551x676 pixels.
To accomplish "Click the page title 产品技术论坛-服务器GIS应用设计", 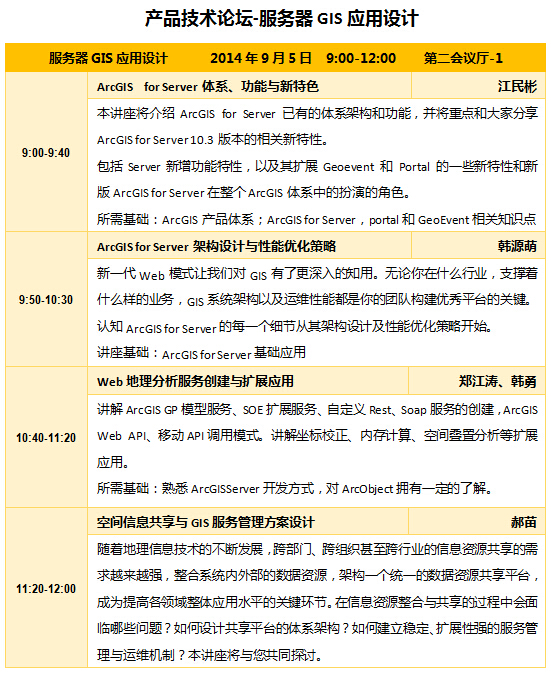I will click(282, 19).
